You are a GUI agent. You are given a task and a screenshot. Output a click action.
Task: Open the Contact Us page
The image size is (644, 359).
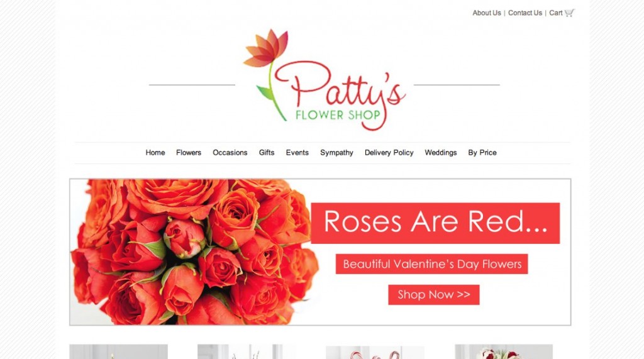(x=525, y=13)
